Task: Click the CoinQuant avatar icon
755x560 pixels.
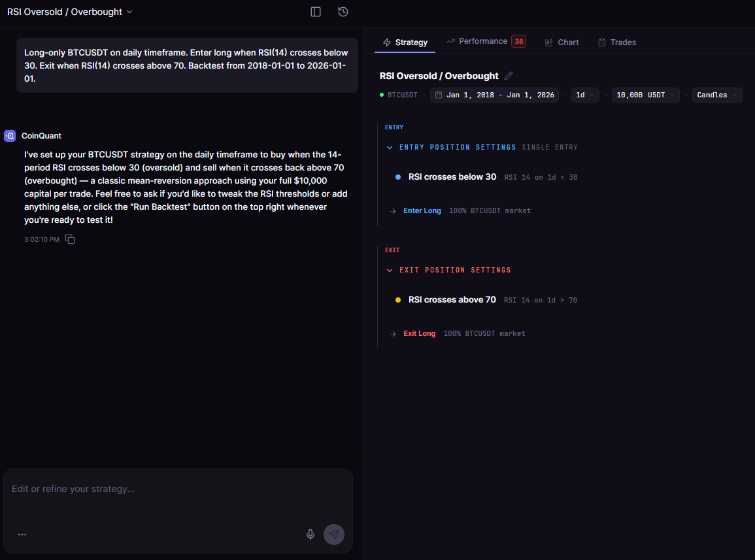Action: (x=10, y=136)
